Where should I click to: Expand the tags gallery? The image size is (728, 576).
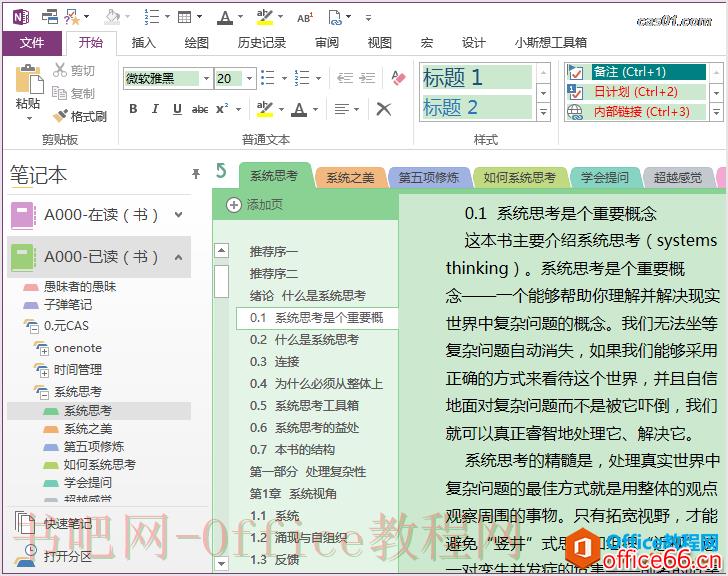[x=716, y=112]
